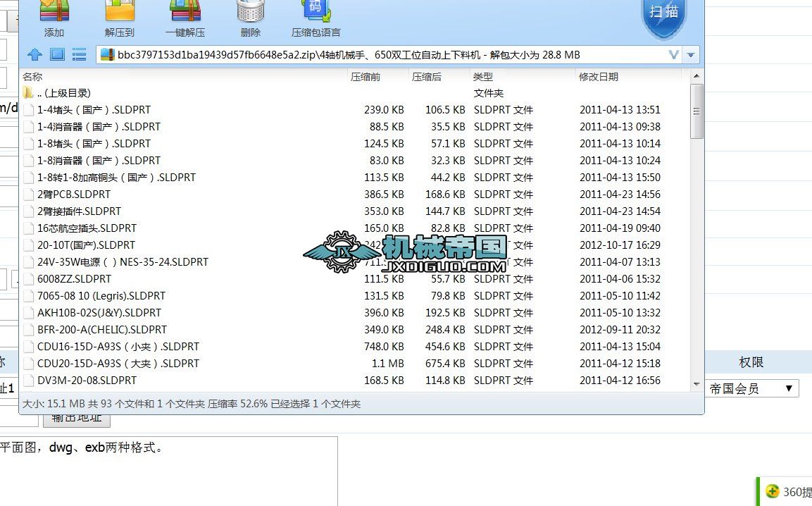Click the 454.6 KB compressed size of CDU16-15D-A93S
812x506 pixels.
445,347
